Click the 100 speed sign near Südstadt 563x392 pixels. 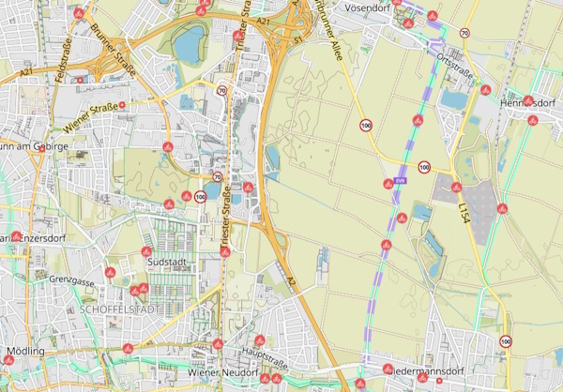click(x=200, y=197)
